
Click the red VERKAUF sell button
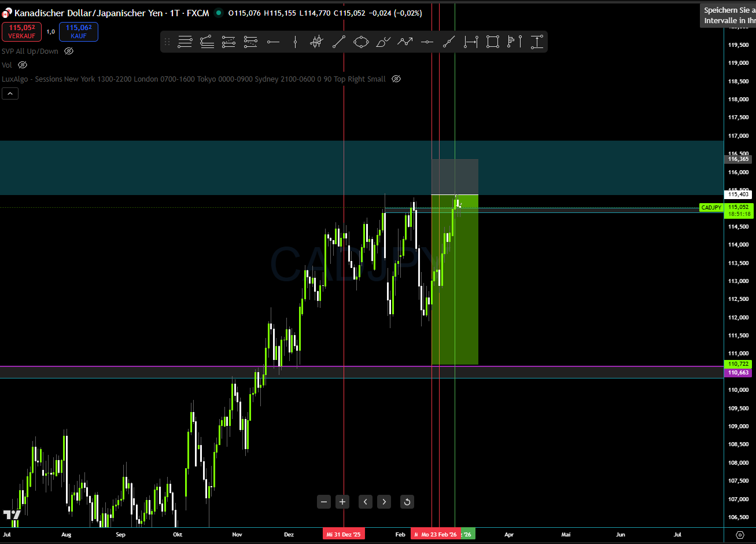tap(21, 32)
